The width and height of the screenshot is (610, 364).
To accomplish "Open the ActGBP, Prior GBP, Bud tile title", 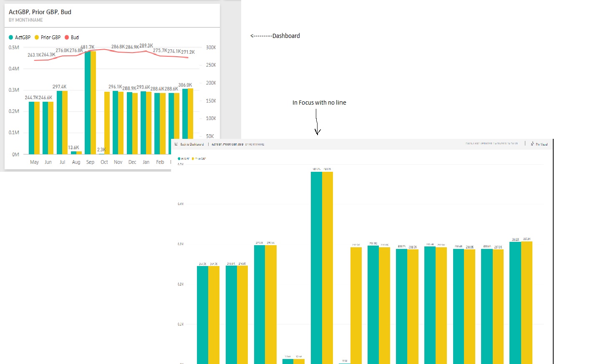I will (40, 12).
